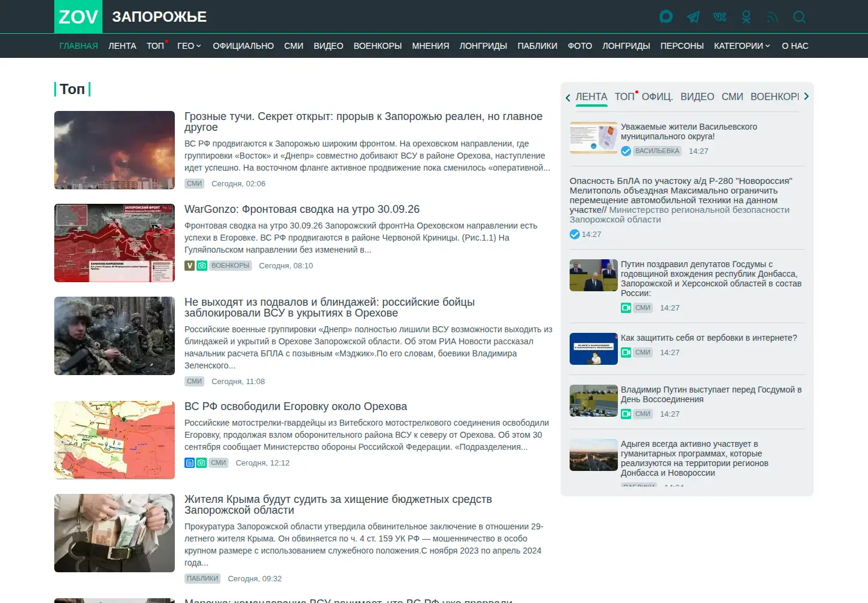The height and width of the screenshot is (603, 868).
Task: Open О НАС in navigation bar
Action: point(795,46)
